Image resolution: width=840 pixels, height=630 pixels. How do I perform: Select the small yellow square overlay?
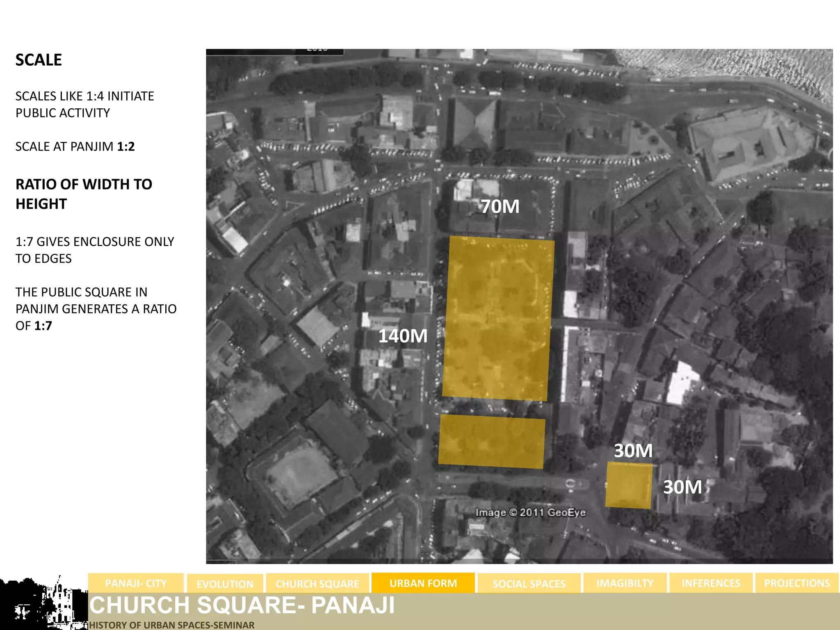tap(629, 485)
